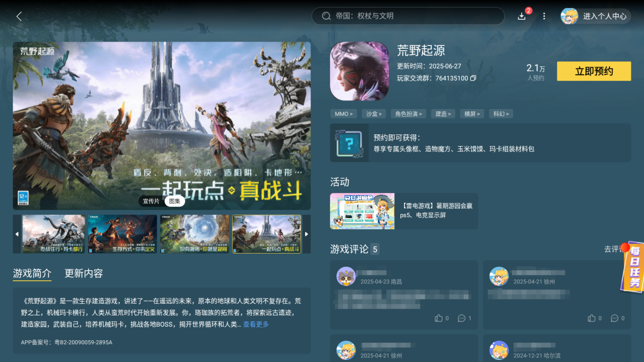
Task: Click cat avatar on the 南昌 review
Action: tap(346, 276)
